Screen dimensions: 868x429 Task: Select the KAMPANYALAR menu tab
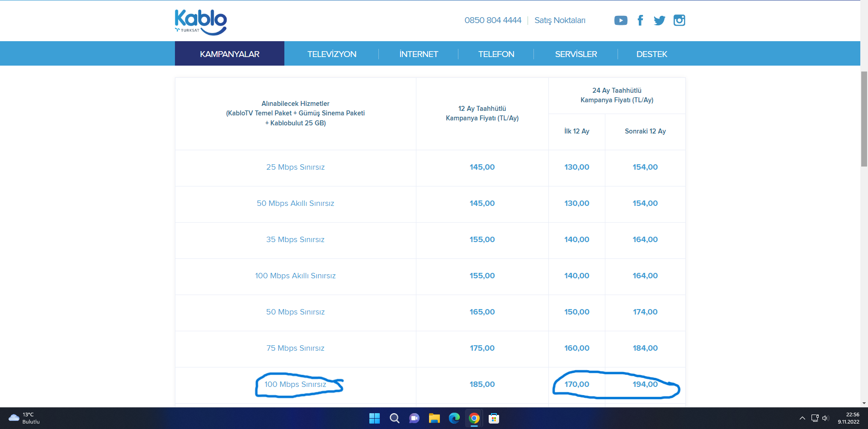(230, 54)
